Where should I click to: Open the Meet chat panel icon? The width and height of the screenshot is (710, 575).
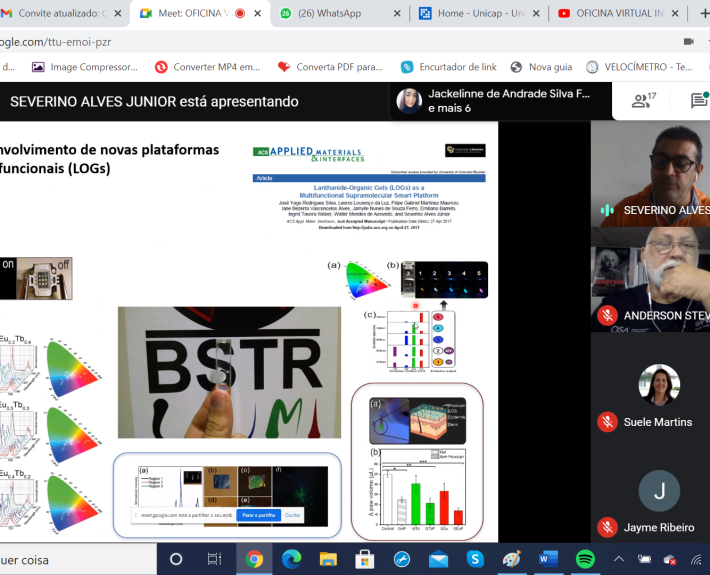click(x=699, y=100)
